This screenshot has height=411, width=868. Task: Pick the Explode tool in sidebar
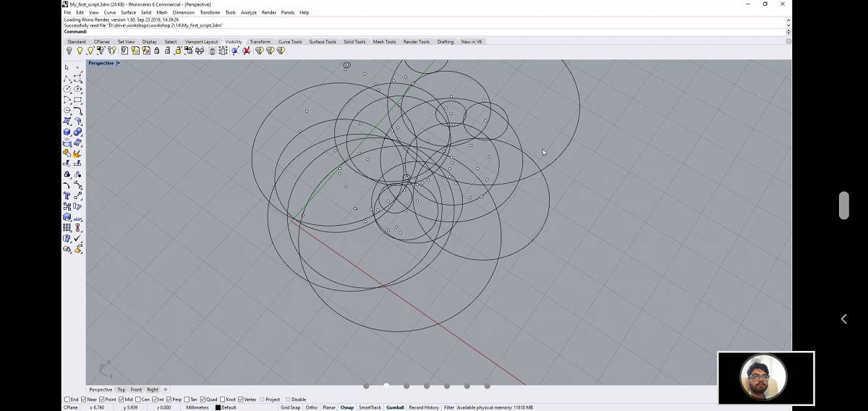[x=77, y=153]
